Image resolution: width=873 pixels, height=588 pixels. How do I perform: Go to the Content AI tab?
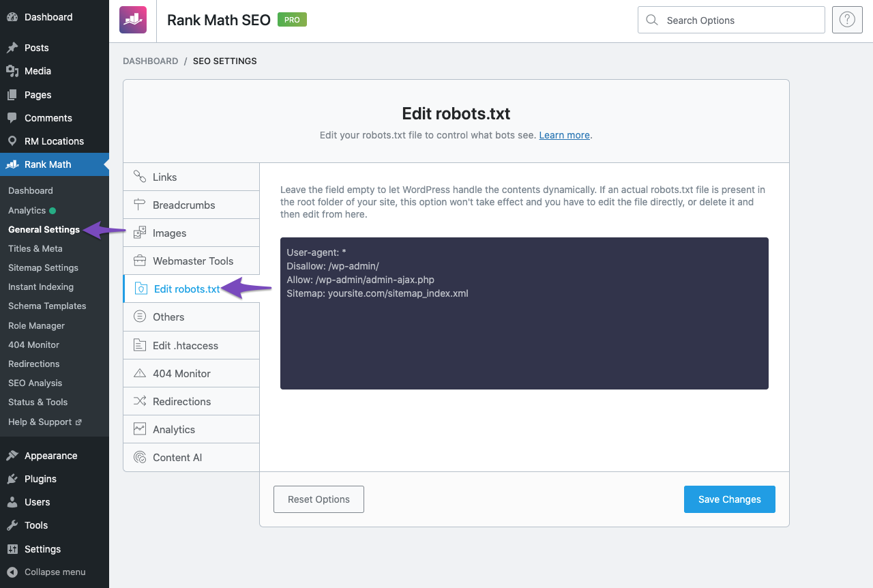[192, 457]
